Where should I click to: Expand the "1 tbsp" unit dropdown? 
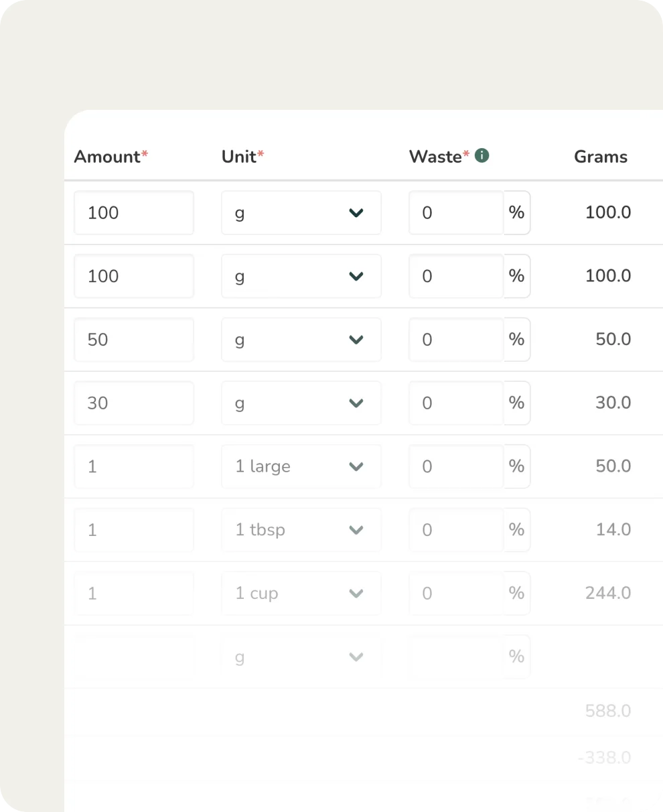coord(301,530)
